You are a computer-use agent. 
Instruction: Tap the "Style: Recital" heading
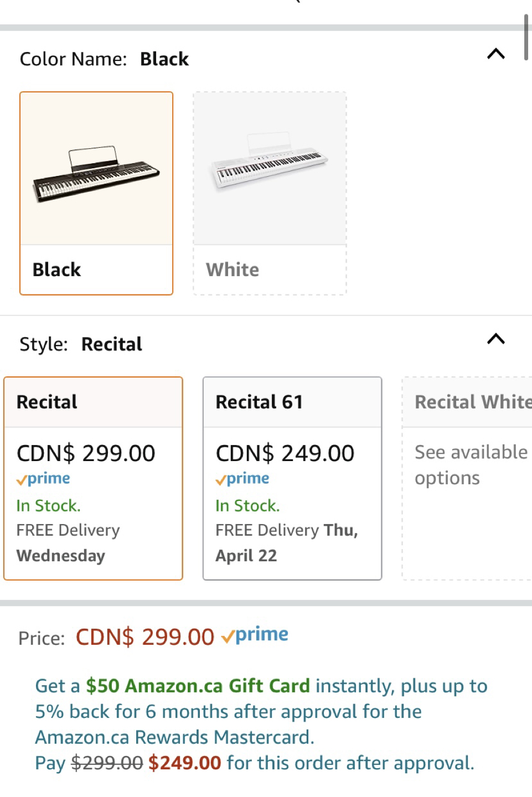[81, 344]
